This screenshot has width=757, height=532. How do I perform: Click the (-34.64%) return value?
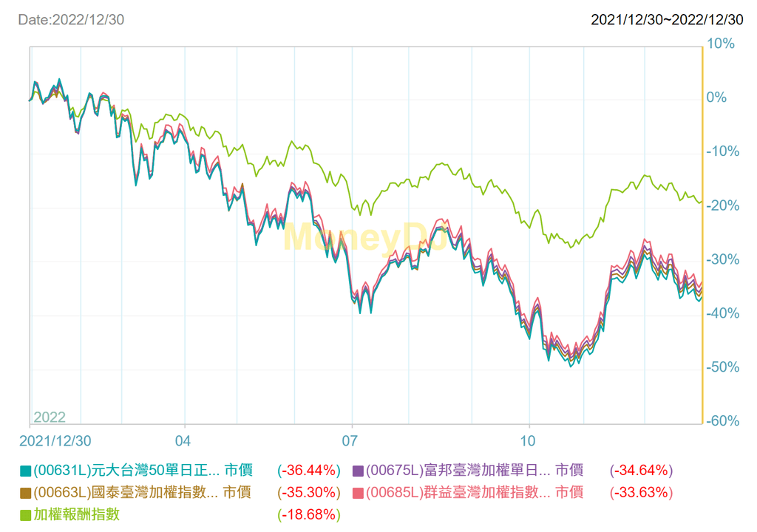click(x=641, y=470)
